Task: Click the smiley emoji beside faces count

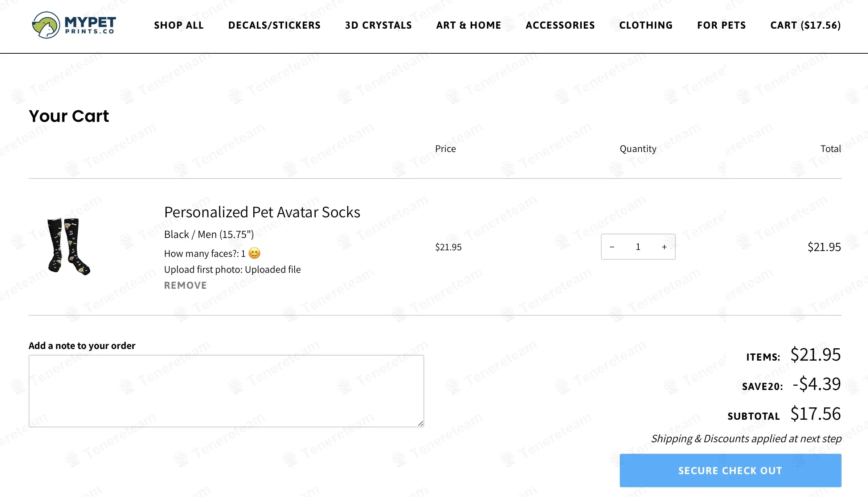Action: point(254,253)
